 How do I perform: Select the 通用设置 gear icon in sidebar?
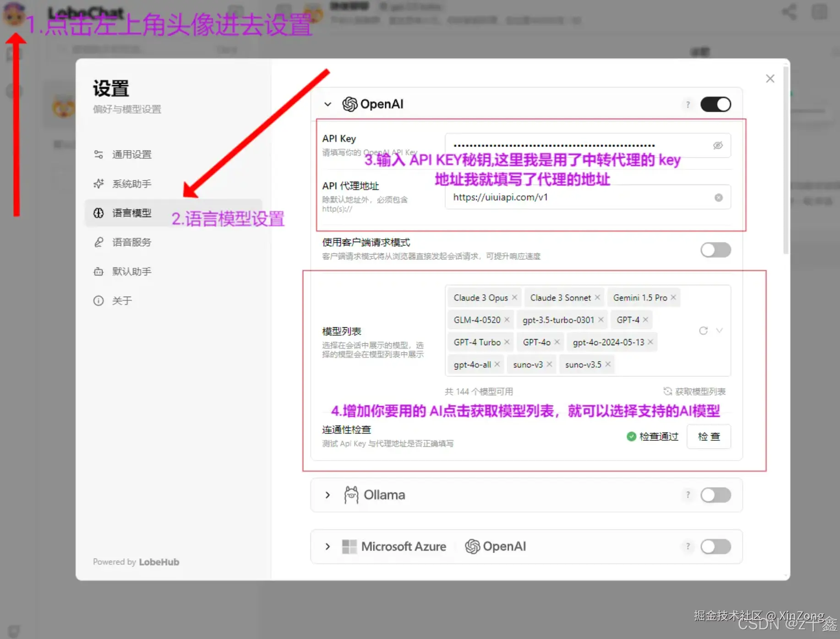click(98, 154)
